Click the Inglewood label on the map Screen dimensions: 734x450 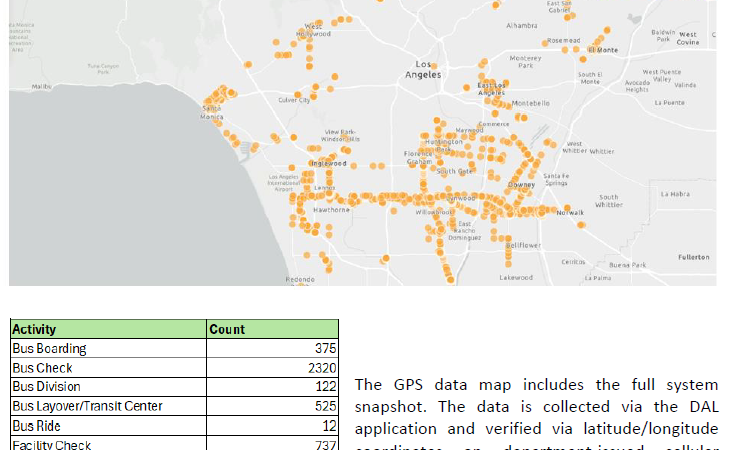(327, 162)
